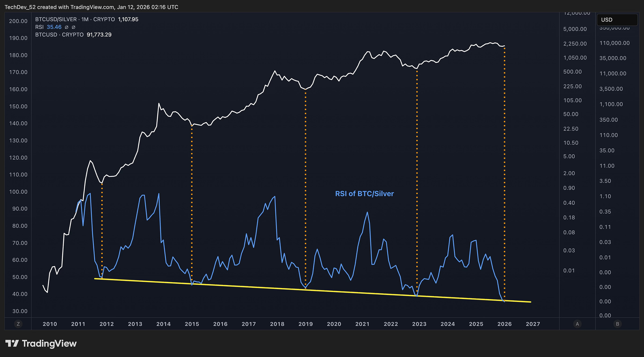This screenshot has height=357, width=644.
Task: Click first ∅ symbol next to RSI value
Action: point(67,27)
